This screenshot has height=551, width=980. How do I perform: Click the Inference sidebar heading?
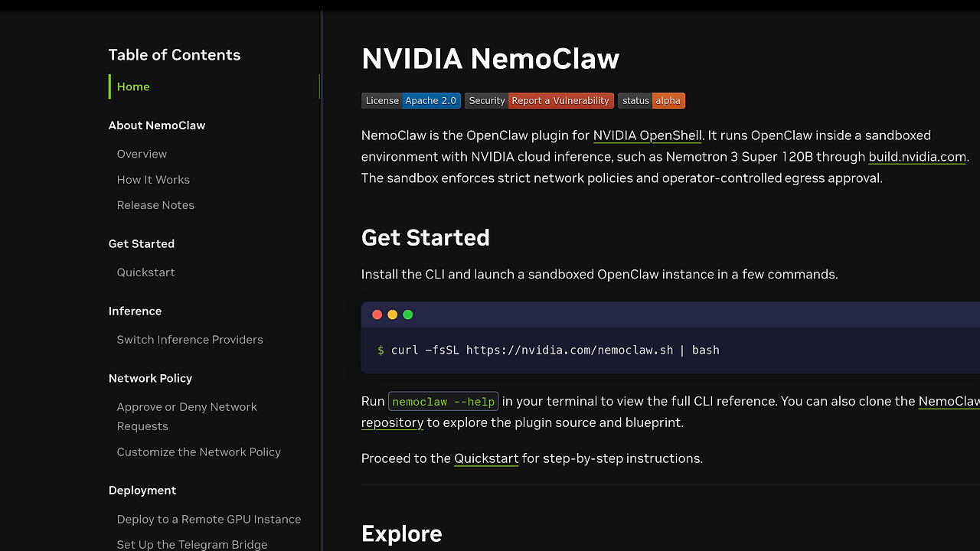pos(135,311)
